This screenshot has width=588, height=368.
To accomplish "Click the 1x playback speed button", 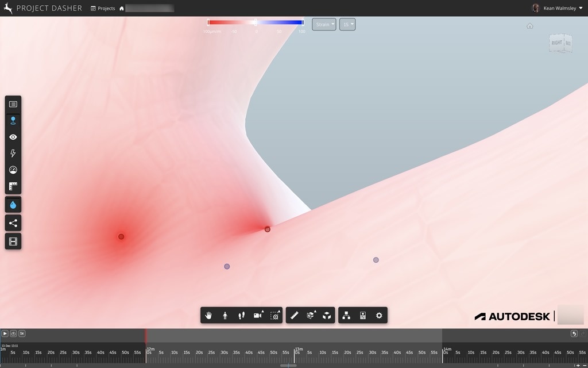I will point(22,333).
